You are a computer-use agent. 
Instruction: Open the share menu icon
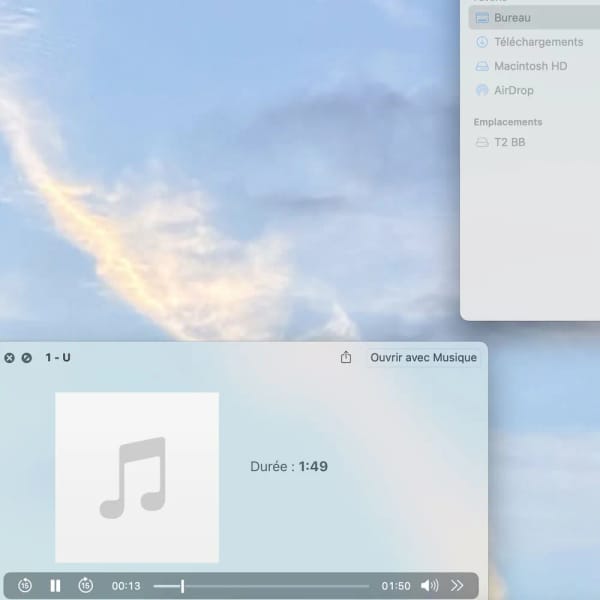pos(346,357)
